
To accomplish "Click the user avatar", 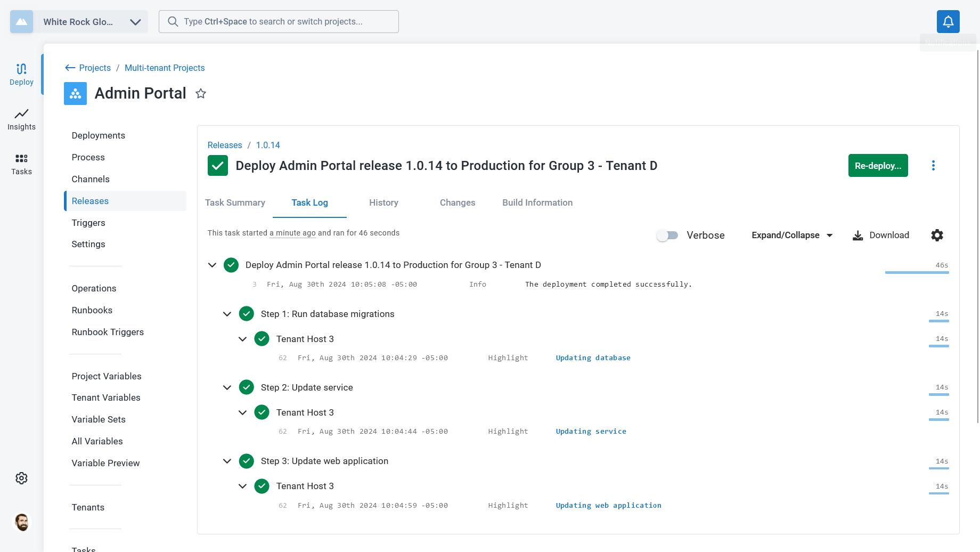I will tap(22, 522).
